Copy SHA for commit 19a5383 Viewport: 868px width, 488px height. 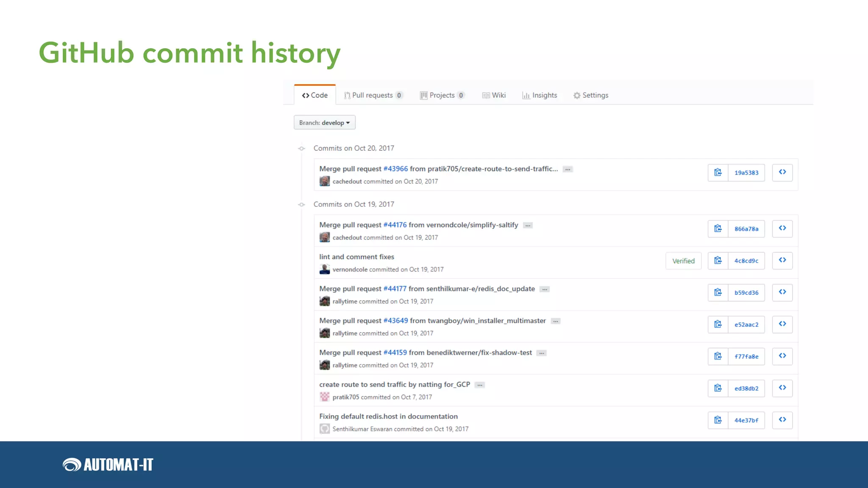pos(718,172)
